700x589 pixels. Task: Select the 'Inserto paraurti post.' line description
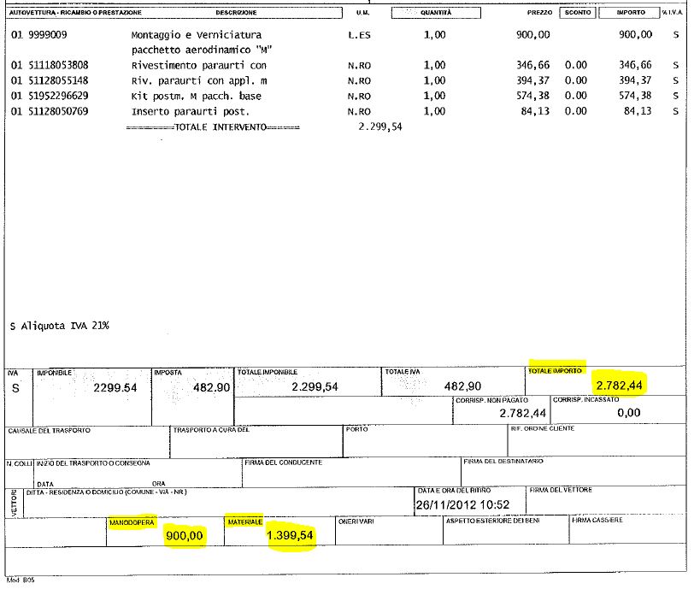tap(190, 112)
